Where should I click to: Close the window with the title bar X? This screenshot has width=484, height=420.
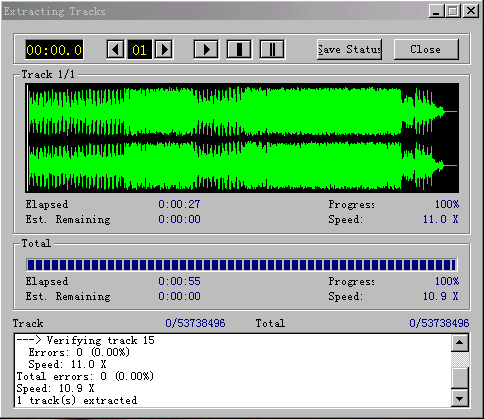[x=471, y=11]
